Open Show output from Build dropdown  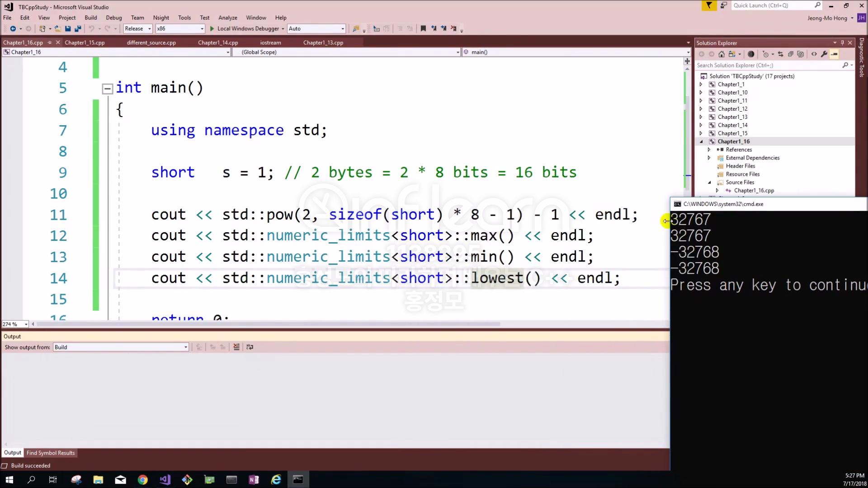click(x=121, y=347)
